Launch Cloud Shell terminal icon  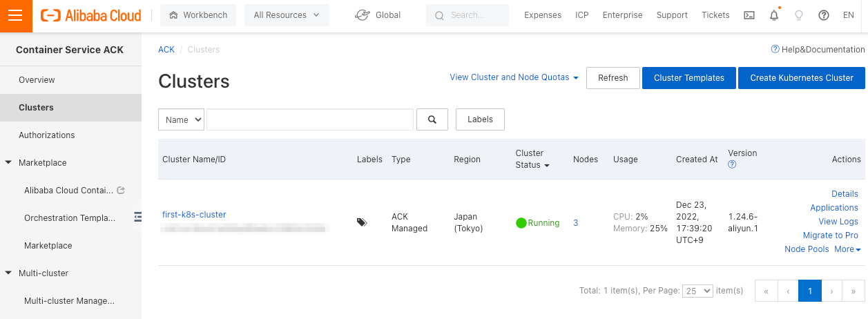[749, 15]
